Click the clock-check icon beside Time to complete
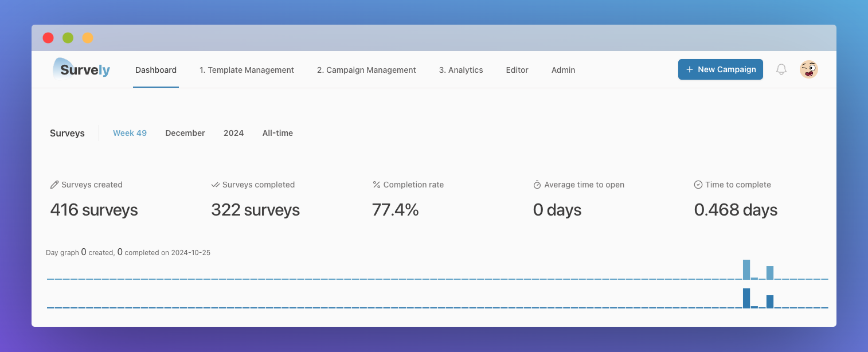The height and width of the screenshot is (352, 868). tap(698, 184)
